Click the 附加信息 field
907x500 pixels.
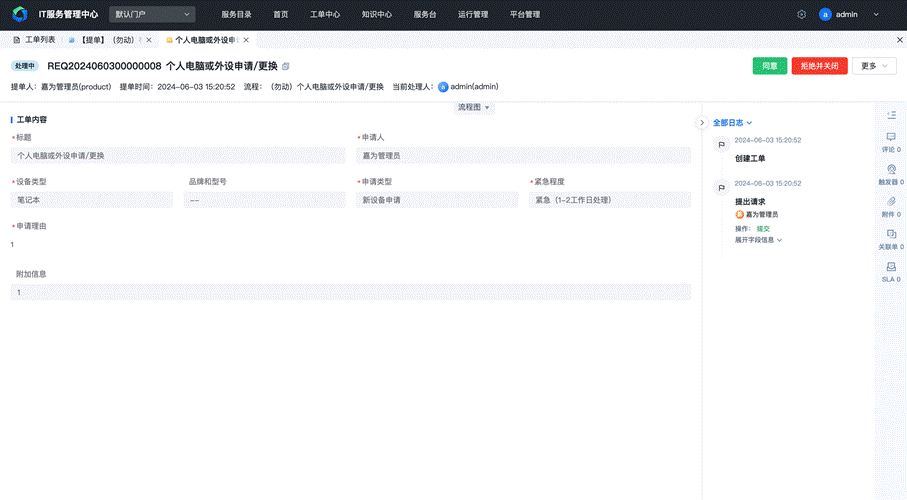pos(351,292)
